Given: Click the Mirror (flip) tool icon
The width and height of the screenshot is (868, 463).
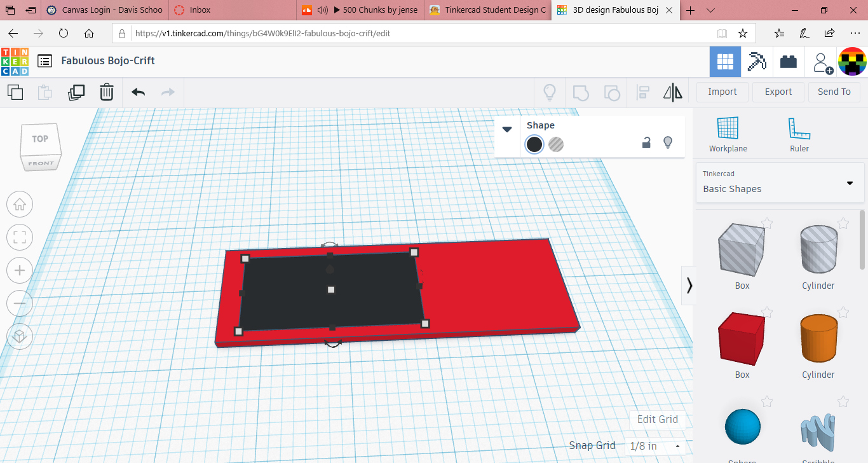Looking at the screenshot, I should tap(672, 92).
